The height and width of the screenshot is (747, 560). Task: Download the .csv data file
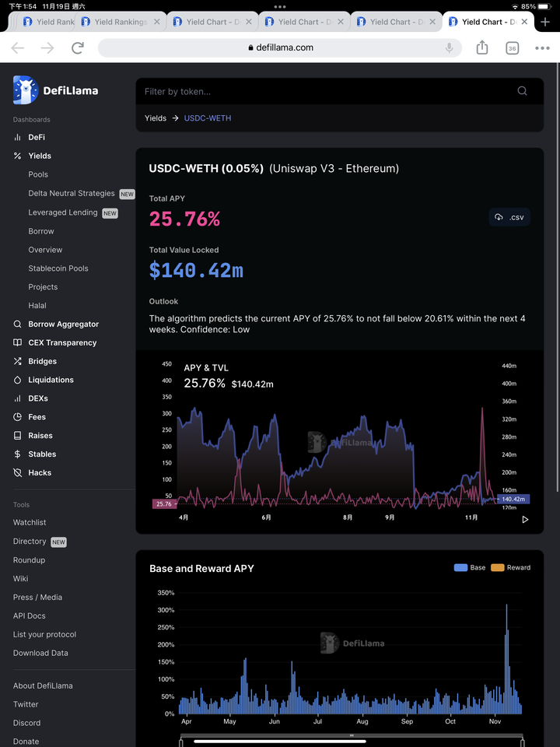[509, 217]
